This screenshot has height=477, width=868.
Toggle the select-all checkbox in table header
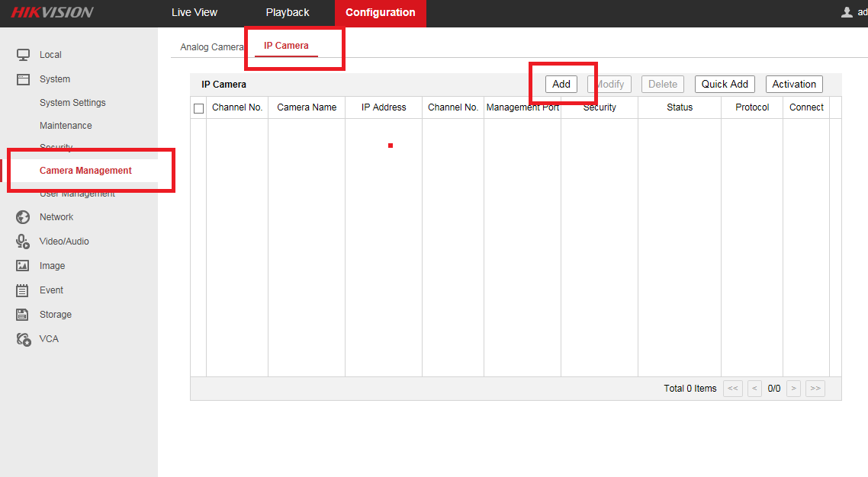click(199, 108)
